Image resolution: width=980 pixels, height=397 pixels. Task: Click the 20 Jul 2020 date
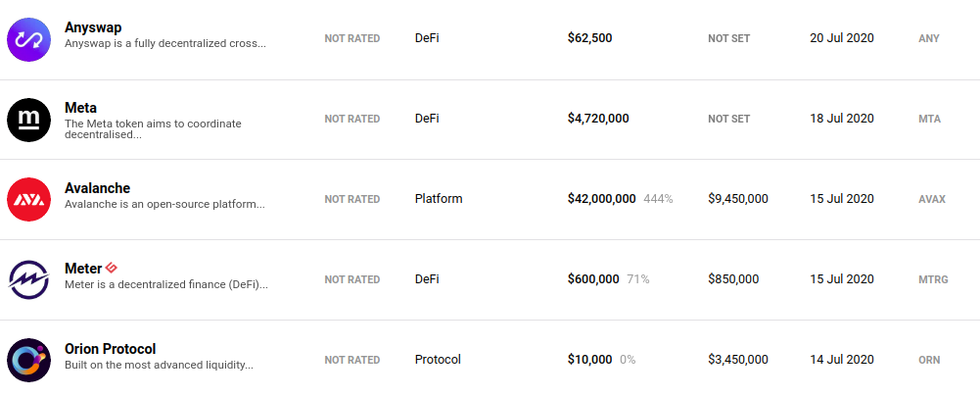(841, 38)
